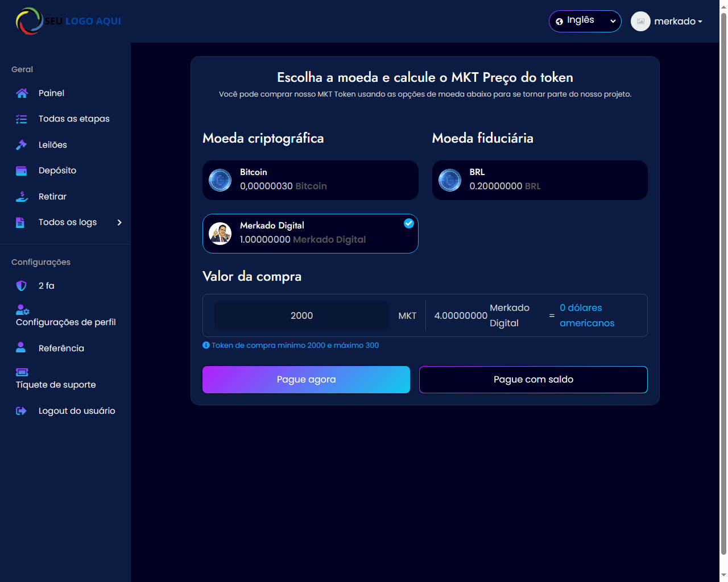Click the Retirar withdraw icon
728x582 pixels.
coord(22,197)
